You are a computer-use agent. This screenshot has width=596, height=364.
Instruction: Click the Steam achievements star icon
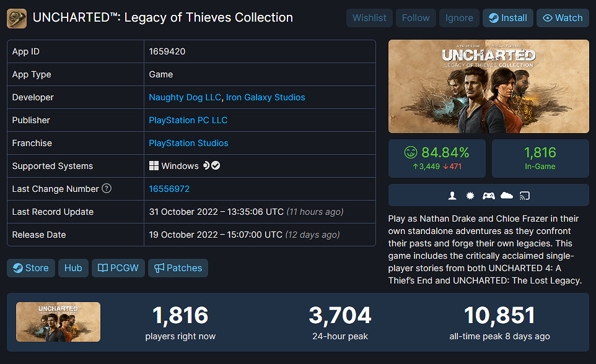pyautogui.click(x=470, y=196)
